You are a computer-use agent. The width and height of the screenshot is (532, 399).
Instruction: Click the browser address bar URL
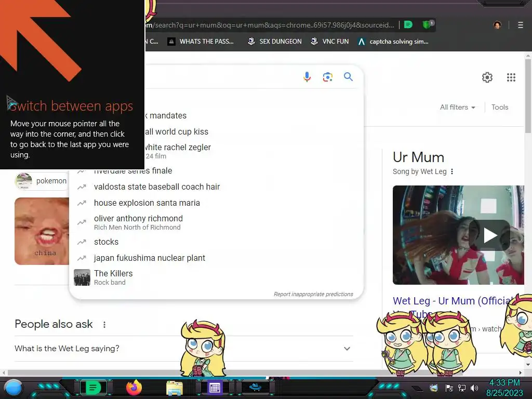pyautogui.click(x=270, y=25)
